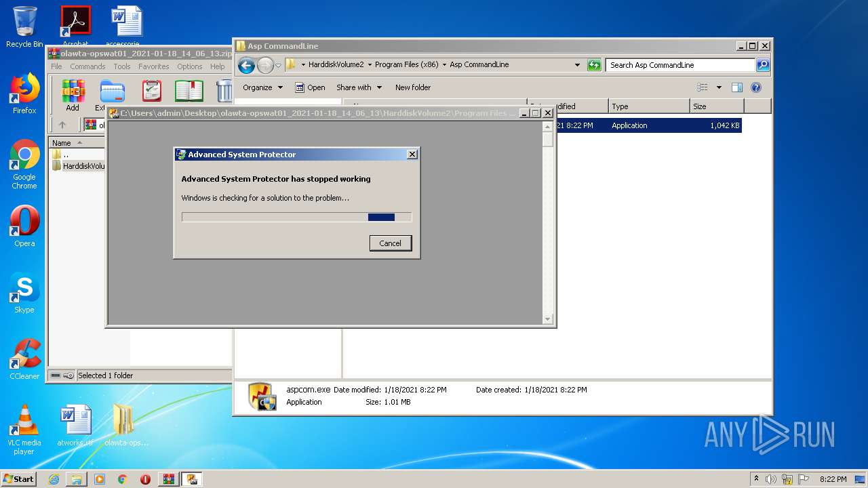Viewport: 868px width, 488px height.
Task: Open Recycle Bin on desktop
Action: (x=24, y=27)
